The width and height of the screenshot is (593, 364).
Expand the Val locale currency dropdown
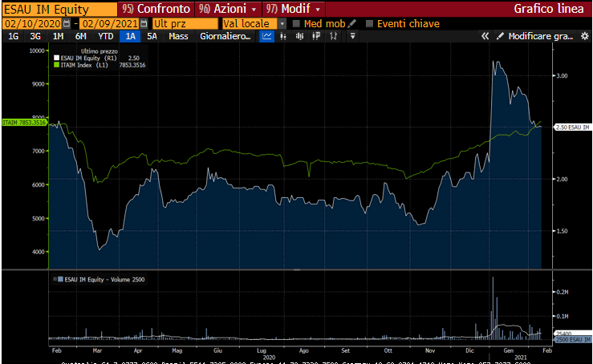tap(282, 23)
